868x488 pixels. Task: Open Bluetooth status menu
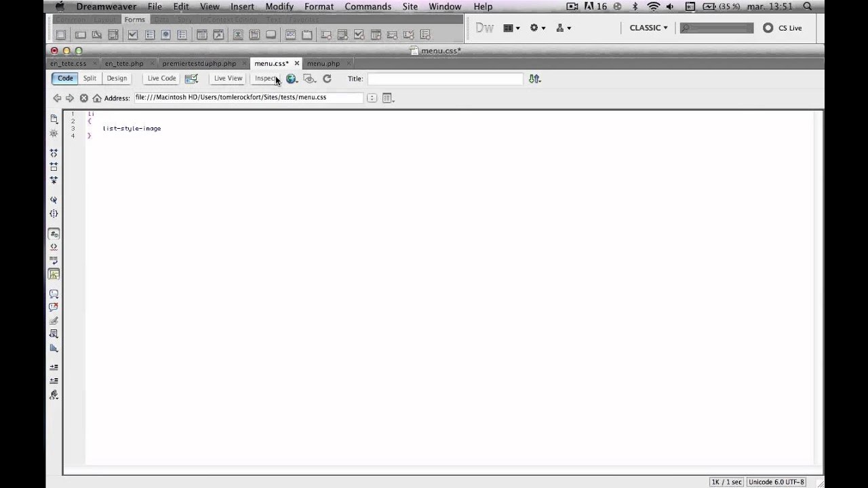[x=635, y=6]
